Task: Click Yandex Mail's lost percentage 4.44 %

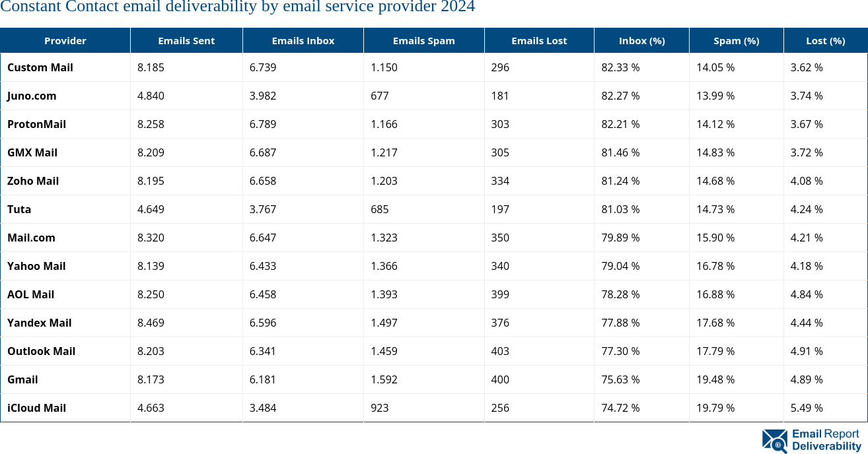Action: point(807,323)
